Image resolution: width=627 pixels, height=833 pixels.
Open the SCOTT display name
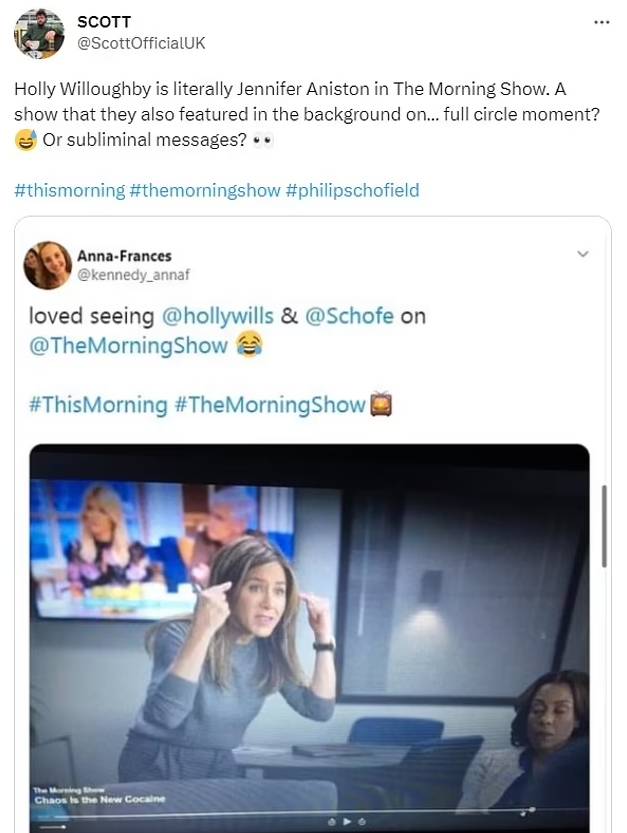pyautogui.click(x=104, y=22)
